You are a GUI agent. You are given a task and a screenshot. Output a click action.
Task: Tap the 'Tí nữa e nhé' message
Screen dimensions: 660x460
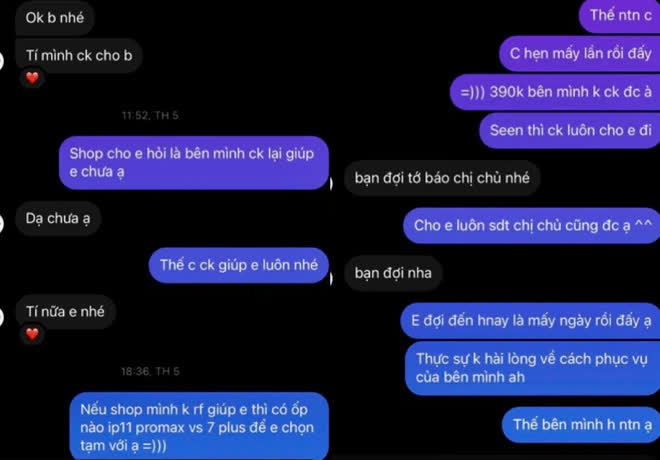65,311
